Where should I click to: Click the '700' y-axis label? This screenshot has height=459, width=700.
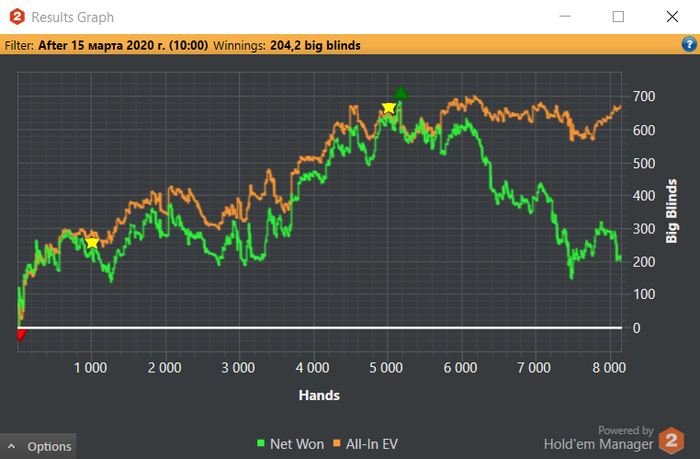pos(644,96)
